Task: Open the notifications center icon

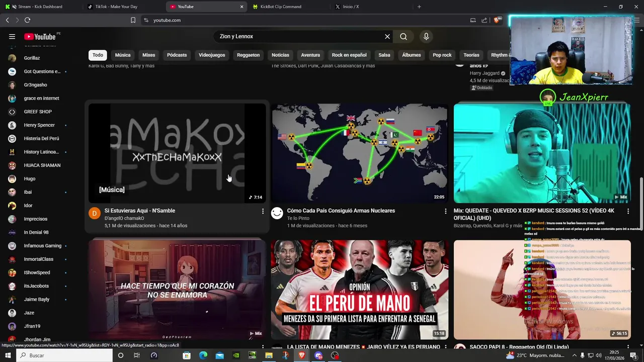Action: [633, 355]
